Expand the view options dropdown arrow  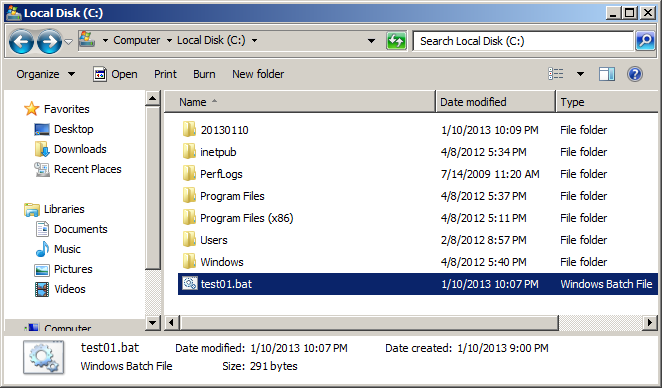[x=581, y=74]
